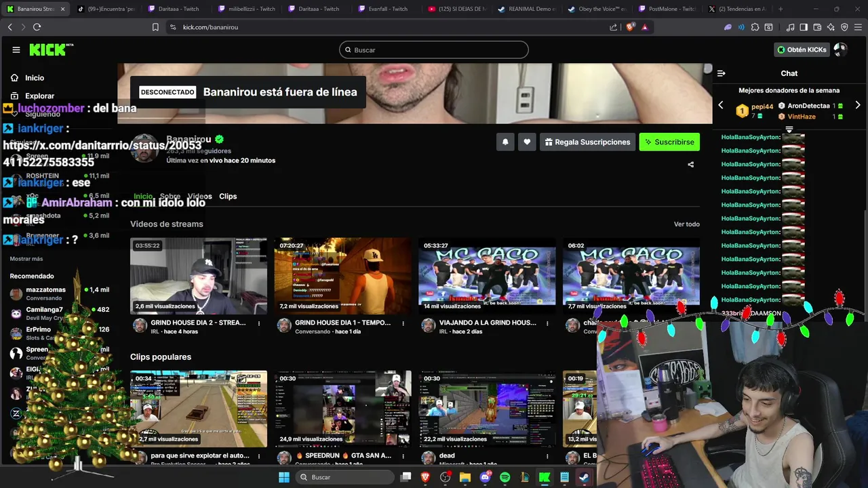This screenshot has height=488, width=868.
Task: Click the share icon below Suscribirse
Action: (690, 165)
